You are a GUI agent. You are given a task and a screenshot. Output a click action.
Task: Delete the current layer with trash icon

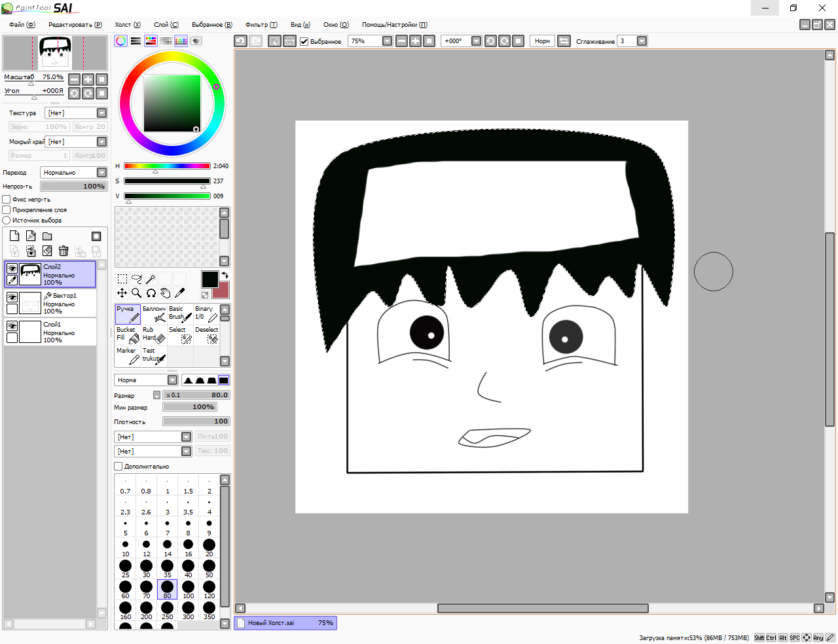pos(64,251)
